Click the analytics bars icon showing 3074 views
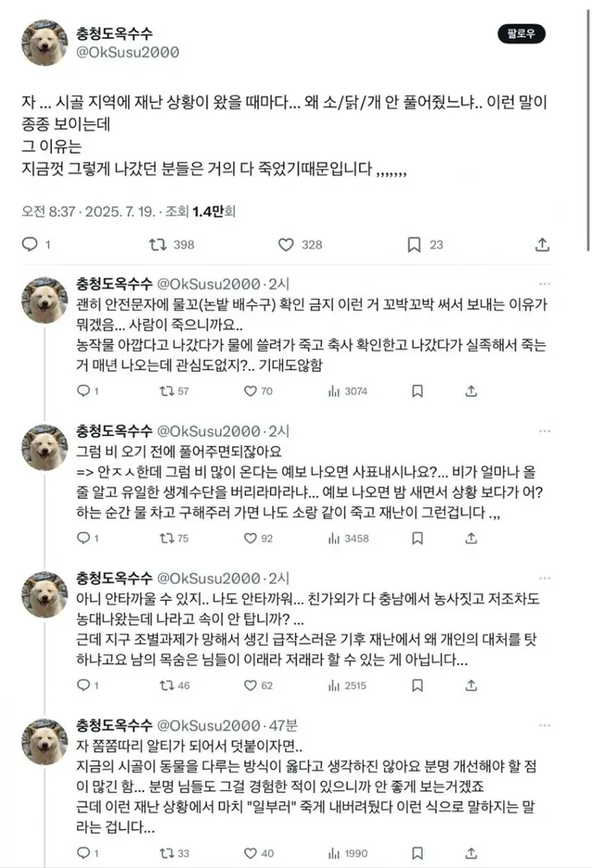The width and height of the screenshot is (592, 868). (x=333, y=393)
